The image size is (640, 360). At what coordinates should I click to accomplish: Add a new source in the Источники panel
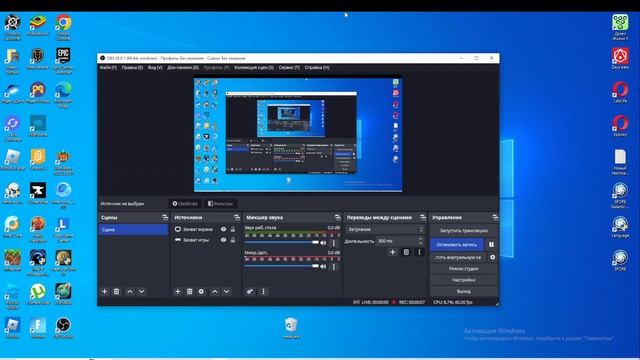click(x=178, y=291)
